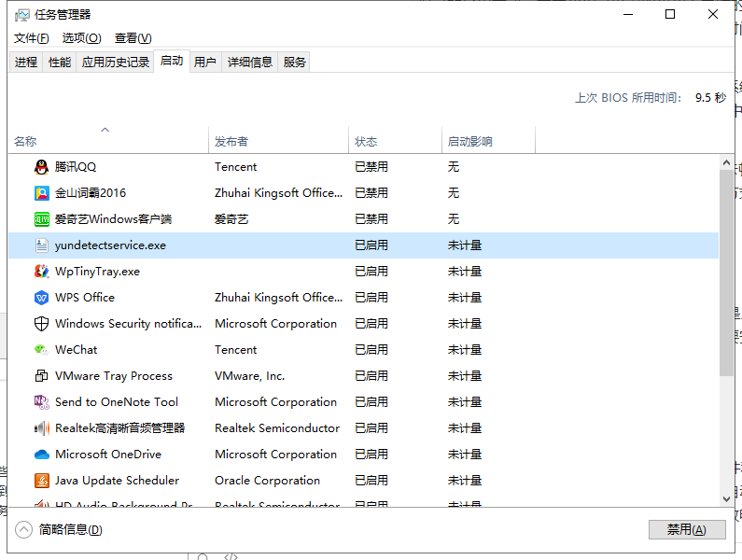The image size is (742, 560).
Task: Click the 9.5 秒 BIOS time value
Action: pyautogui.click(x=710, y=97)
